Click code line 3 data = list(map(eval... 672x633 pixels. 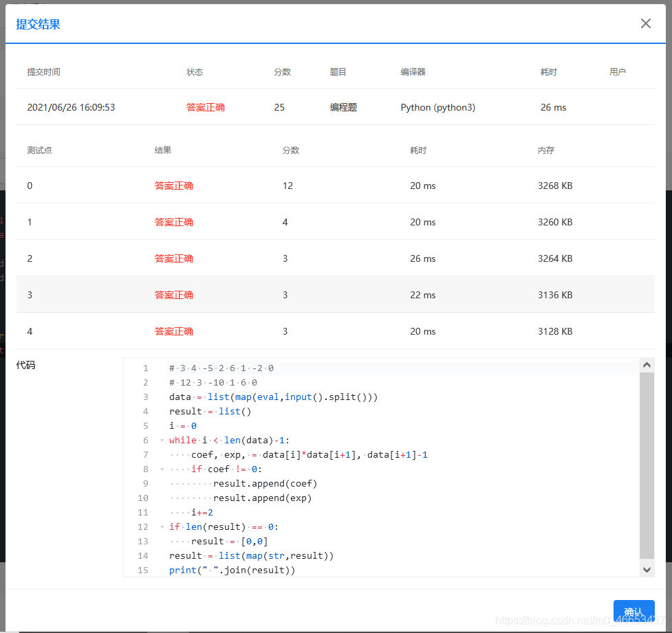click(274, 397)
